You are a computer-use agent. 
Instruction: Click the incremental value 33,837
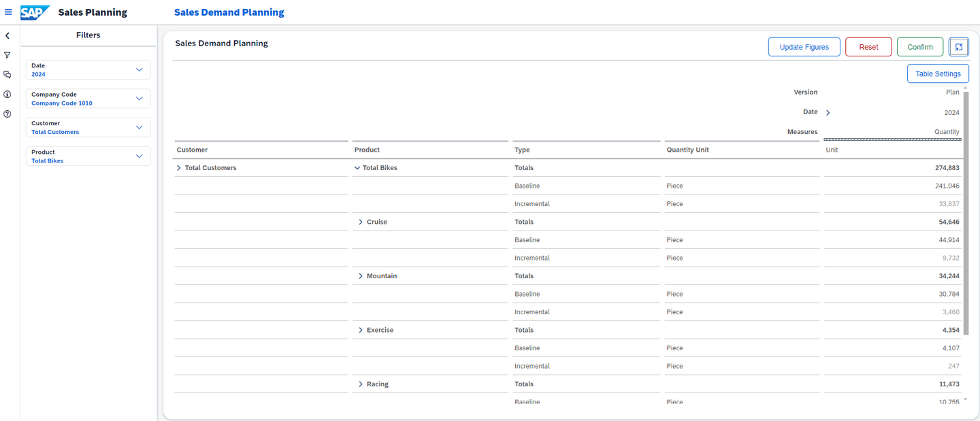pyautogui.click(x=949, y=204)
